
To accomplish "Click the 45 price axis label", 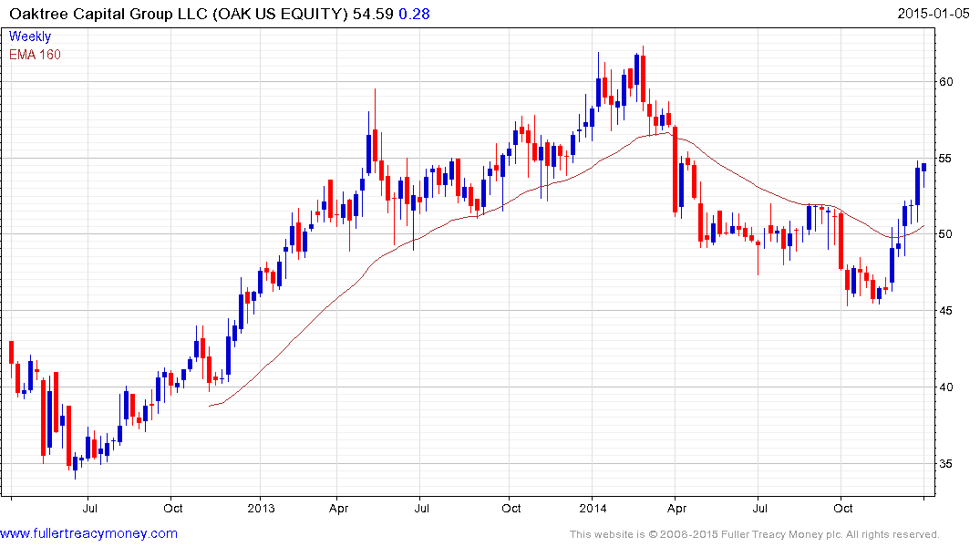I will 945,311.
